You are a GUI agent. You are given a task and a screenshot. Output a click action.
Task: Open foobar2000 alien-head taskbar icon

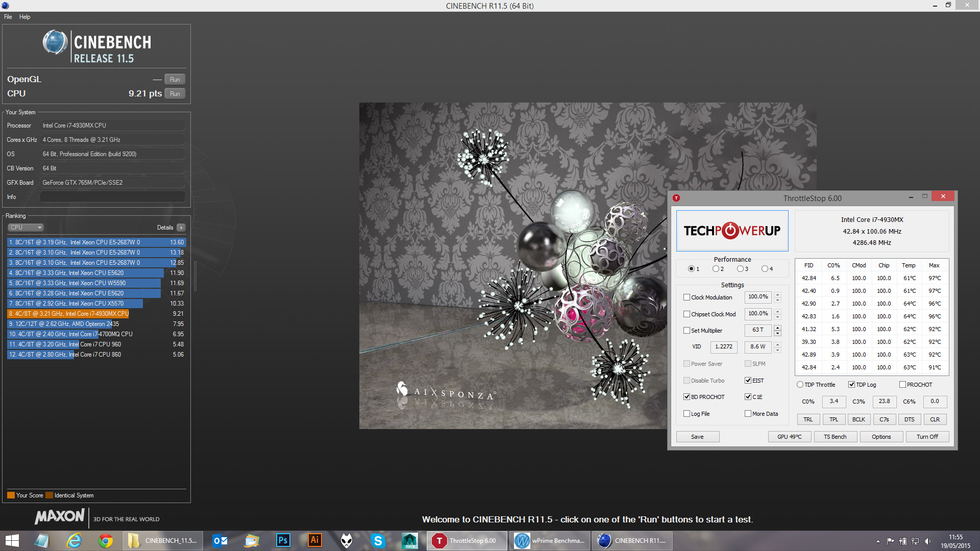click(347, 541)
